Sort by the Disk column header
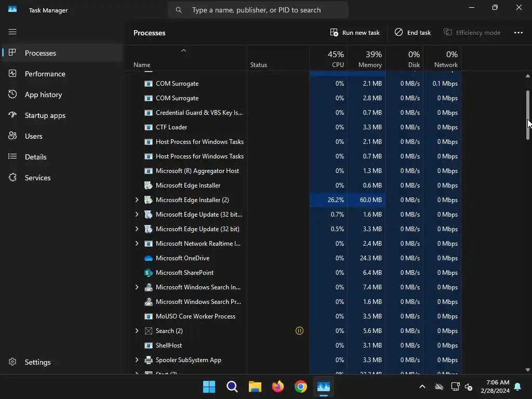This screenshot has height=399, width=532. (x=404, y=58)
